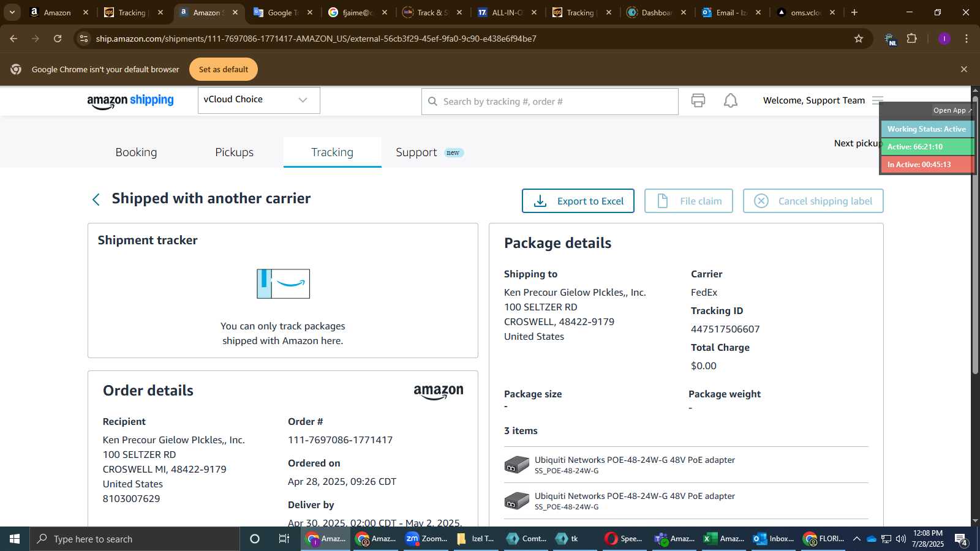Click the In Active 00:45:13 timer

927,165
